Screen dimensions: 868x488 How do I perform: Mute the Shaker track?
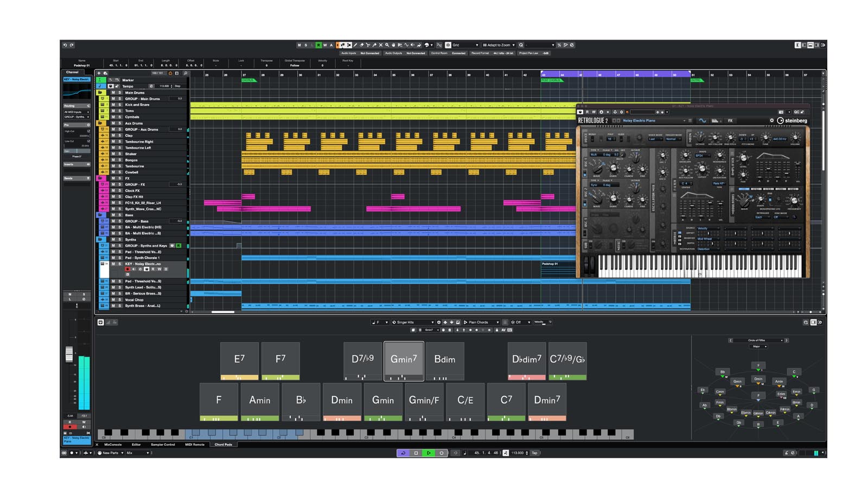click(113, 154)
